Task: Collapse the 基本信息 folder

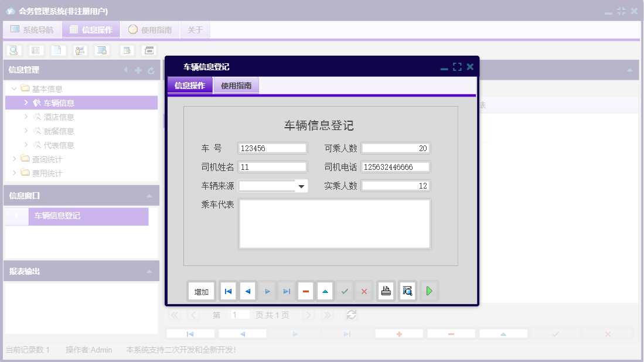Action: point(13,88)
